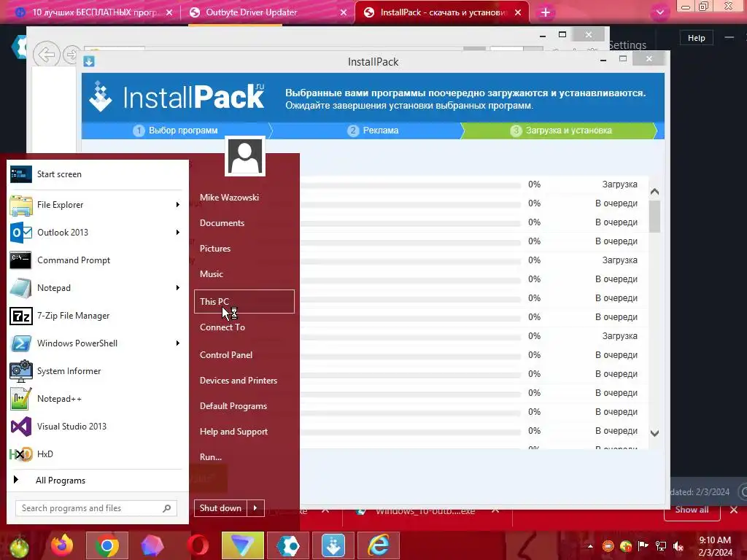The image size is (747, 560).
Task: Click the Action Center flag tray icon
Action: pos(643,546)
